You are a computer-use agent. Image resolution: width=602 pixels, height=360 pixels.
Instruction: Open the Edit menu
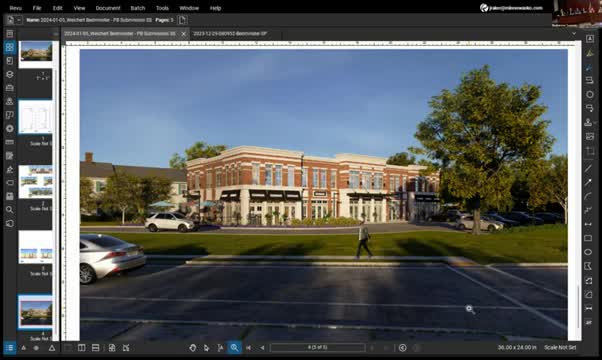click(x=57, y=8)
